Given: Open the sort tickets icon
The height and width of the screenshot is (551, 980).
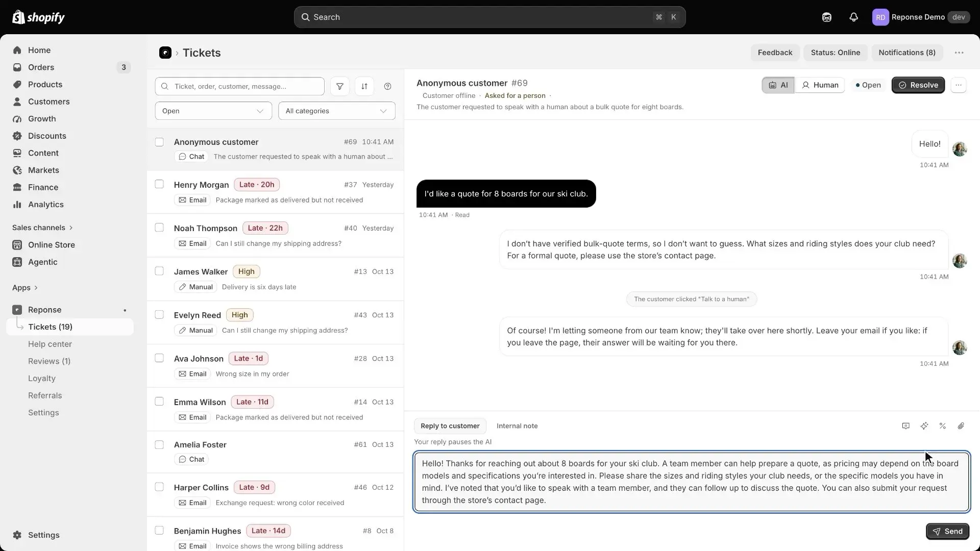Looking at the screenshot, I should pyautogui.click(x=364, y=86).
